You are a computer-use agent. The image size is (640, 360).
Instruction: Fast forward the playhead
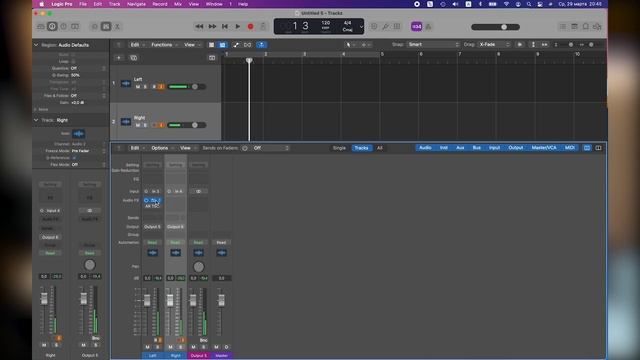(212, 27)
